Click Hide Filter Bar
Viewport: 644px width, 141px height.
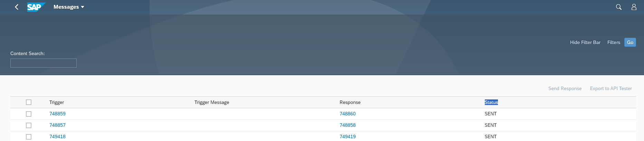(585, 42)
